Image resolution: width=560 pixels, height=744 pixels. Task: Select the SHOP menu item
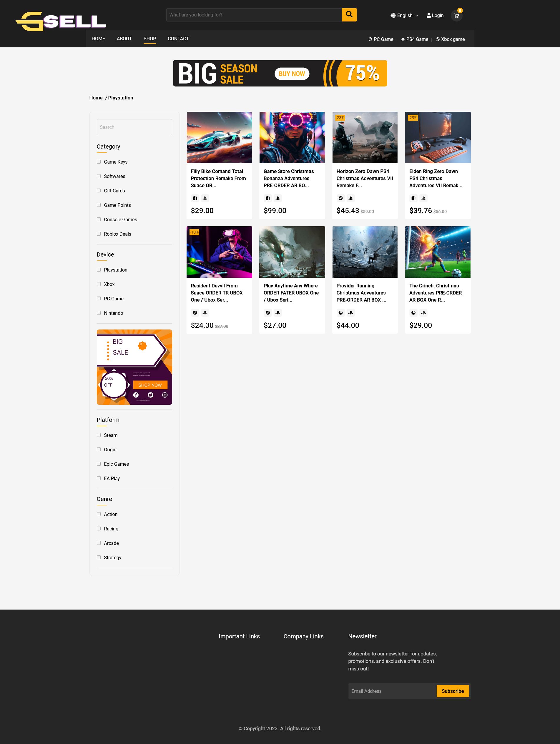(x=150, y=39)
